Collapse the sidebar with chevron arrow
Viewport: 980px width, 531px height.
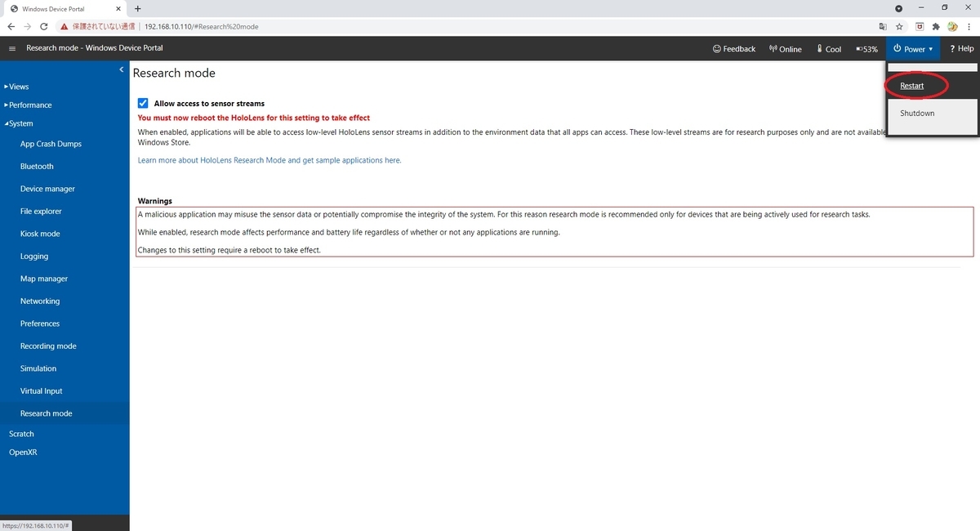tap(122, 69)
